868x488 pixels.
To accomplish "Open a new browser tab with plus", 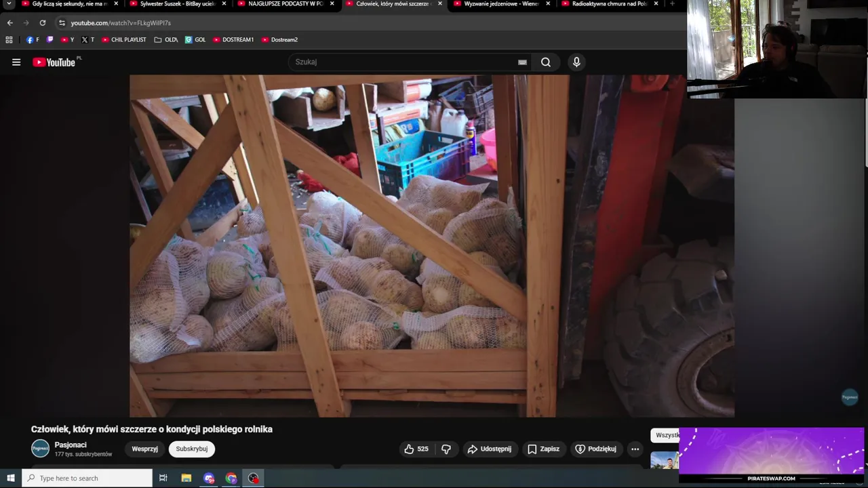I will pyautogui.click(x=672, y=4).
